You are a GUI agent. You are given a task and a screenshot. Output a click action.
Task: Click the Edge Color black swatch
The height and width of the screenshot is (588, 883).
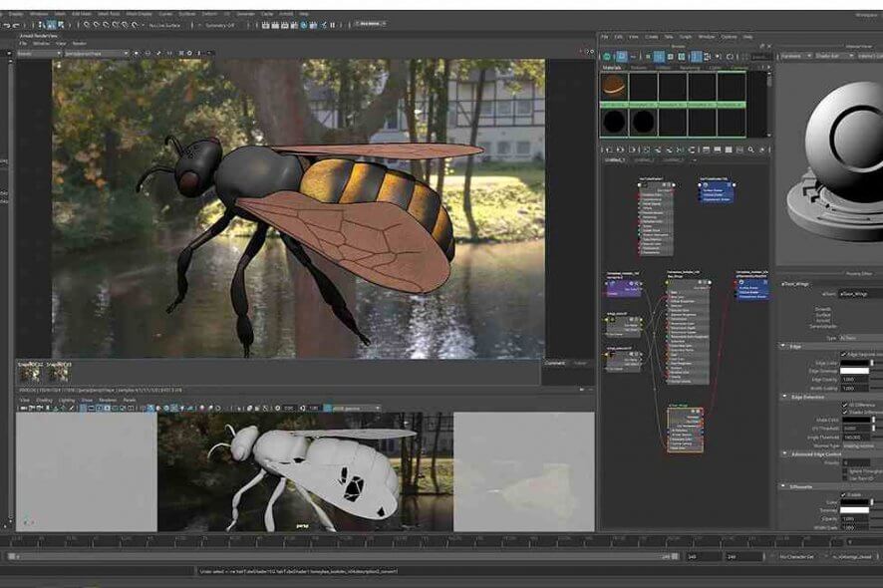point(855,363)
